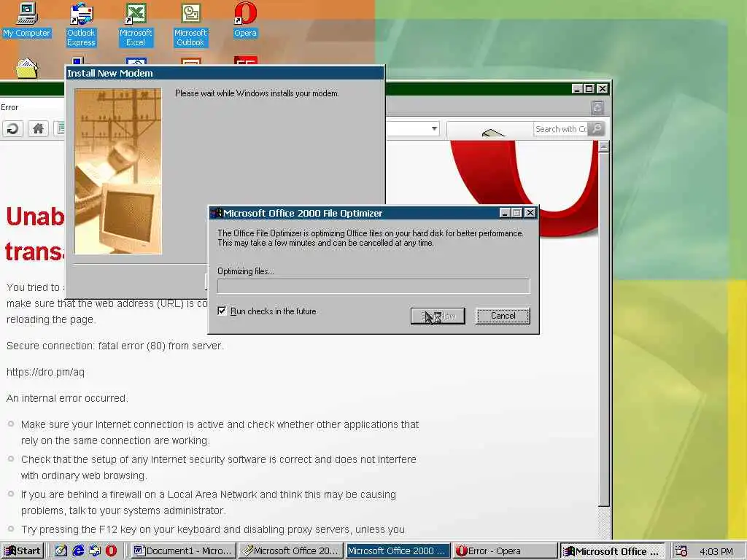
Task: Switch to Error - Opera taskbar button
Action: coord(505,551)
